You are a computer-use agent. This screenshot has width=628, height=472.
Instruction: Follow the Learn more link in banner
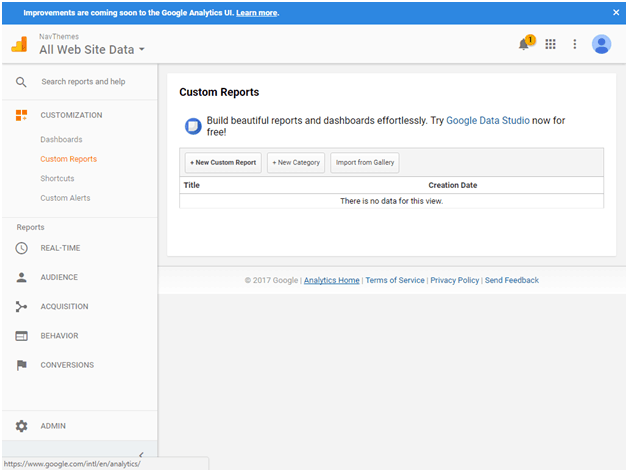pos(257,13)
